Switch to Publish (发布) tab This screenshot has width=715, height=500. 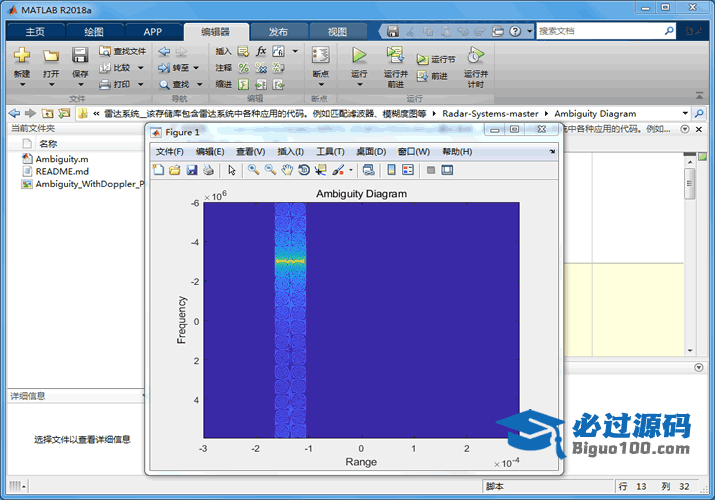coord(278,32)
